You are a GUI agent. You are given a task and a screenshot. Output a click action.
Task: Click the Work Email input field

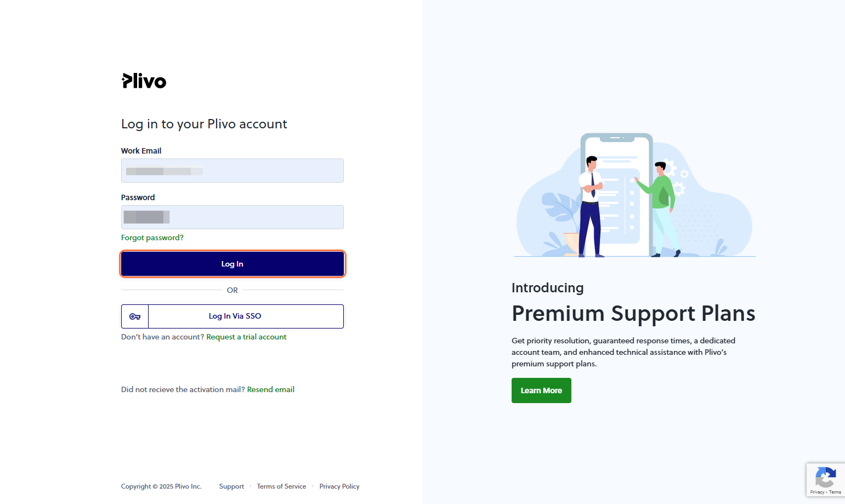coord(232,171)
